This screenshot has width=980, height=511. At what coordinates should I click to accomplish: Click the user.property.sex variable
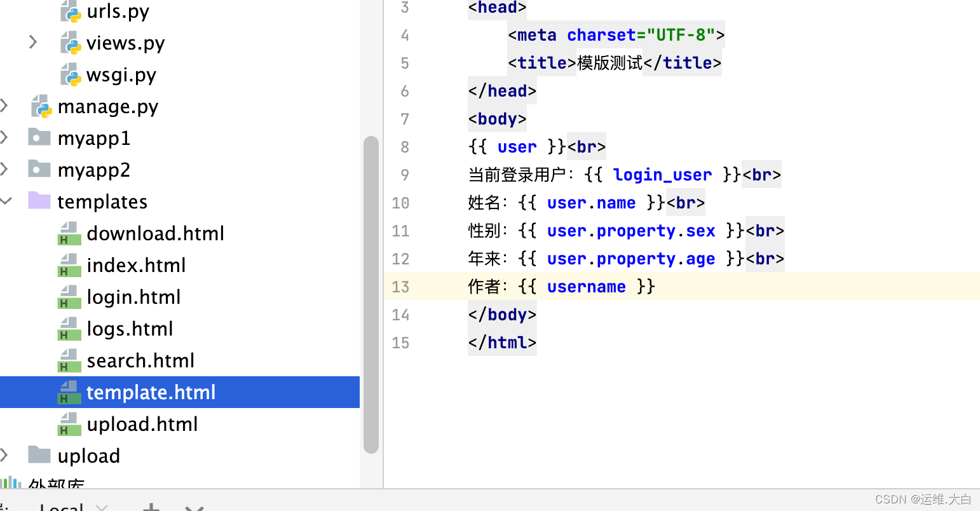631,231
